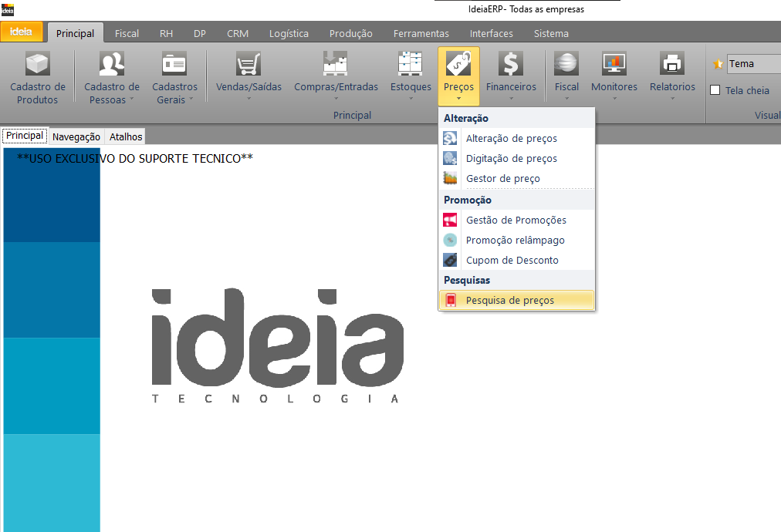This screenshot has width=781, height=532.
Task: Click the Vendas/Saídas shopping cart icon
Action: click(248, 64)
